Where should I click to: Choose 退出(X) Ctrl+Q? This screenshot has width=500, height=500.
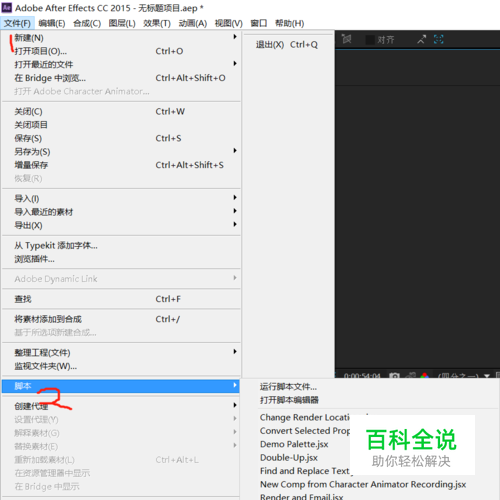[x=287, y=45]
